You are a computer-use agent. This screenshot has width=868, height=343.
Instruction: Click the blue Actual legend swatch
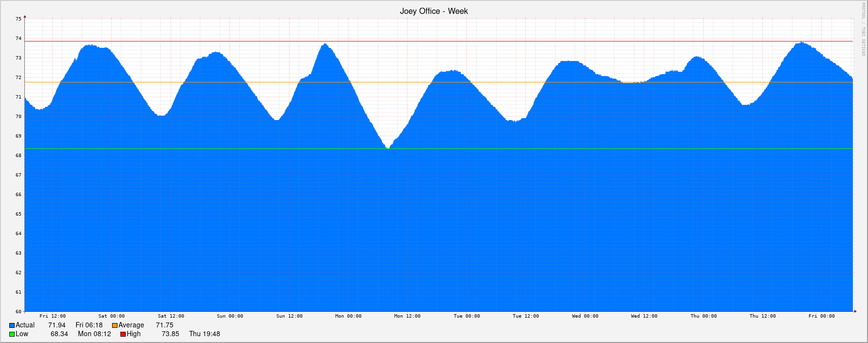pyautogui.click(x=12, y=325)
